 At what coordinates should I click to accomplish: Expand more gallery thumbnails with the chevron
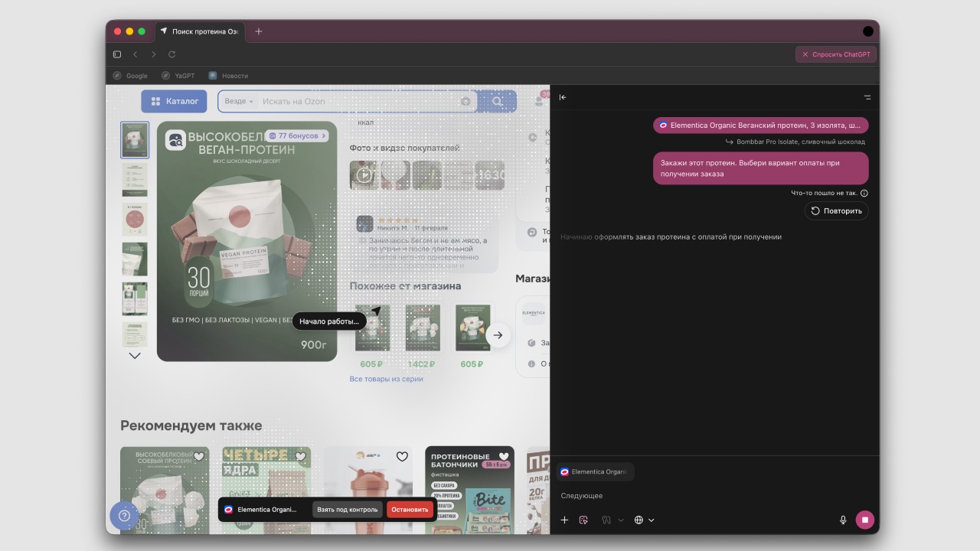[x=135, y=356]
